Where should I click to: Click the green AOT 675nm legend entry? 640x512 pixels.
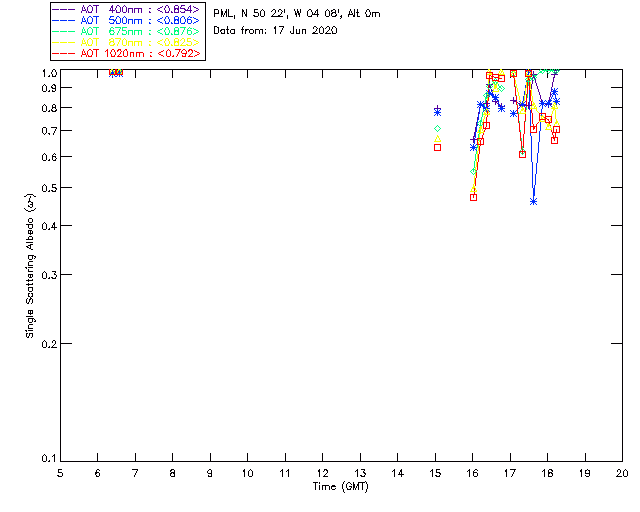pos(127,31)
